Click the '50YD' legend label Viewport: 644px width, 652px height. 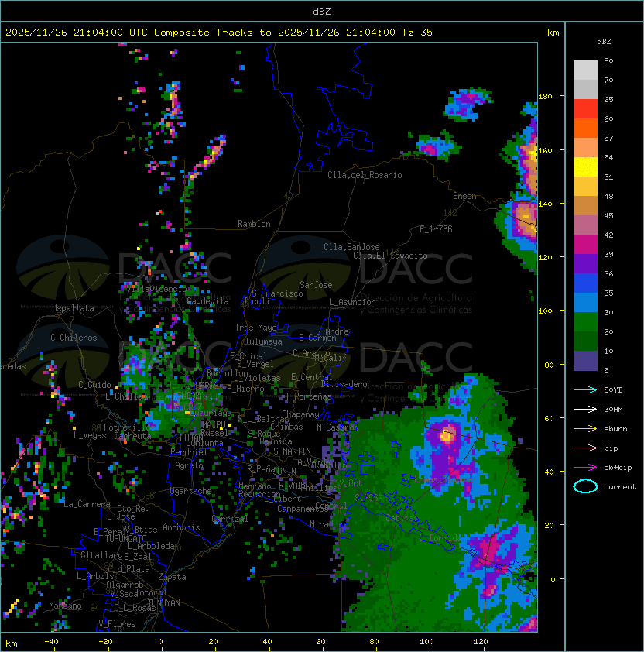click(613, 389)
